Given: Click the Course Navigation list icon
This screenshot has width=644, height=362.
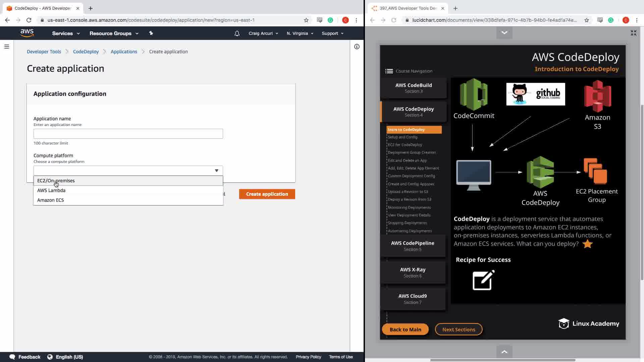Looking at the screenshot, I should tap(389, 71).
